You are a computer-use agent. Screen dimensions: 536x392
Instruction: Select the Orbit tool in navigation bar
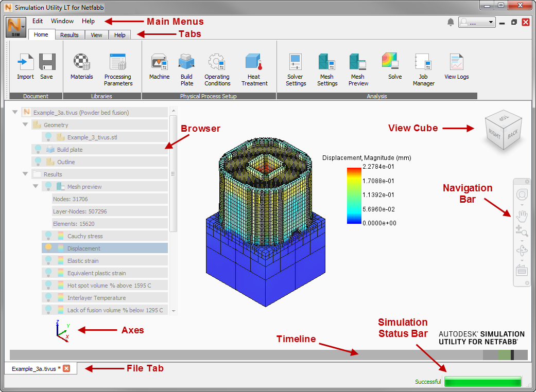click(x=522, y=251)
